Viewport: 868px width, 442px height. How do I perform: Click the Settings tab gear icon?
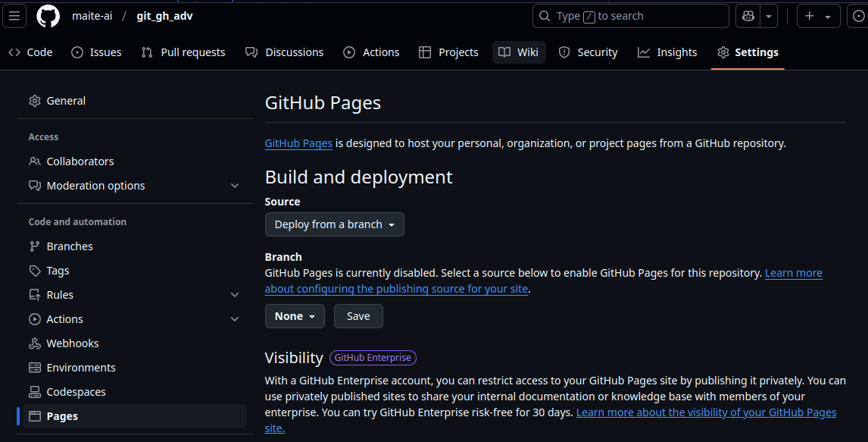(723, 52)
